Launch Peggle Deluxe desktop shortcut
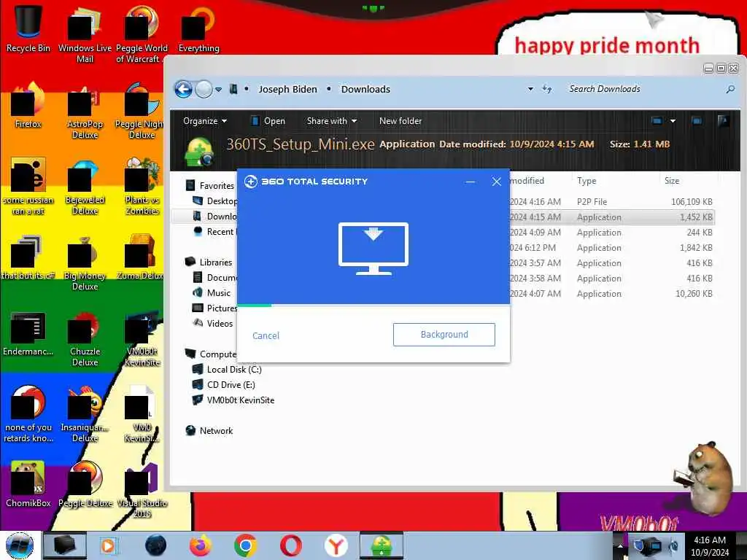Viewport: 747px width, 560px height. point(85,485)
